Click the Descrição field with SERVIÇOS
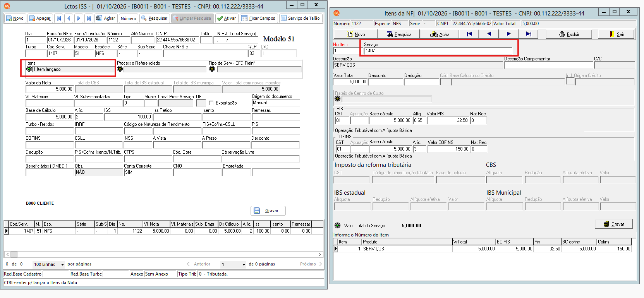 coord(418,65)
